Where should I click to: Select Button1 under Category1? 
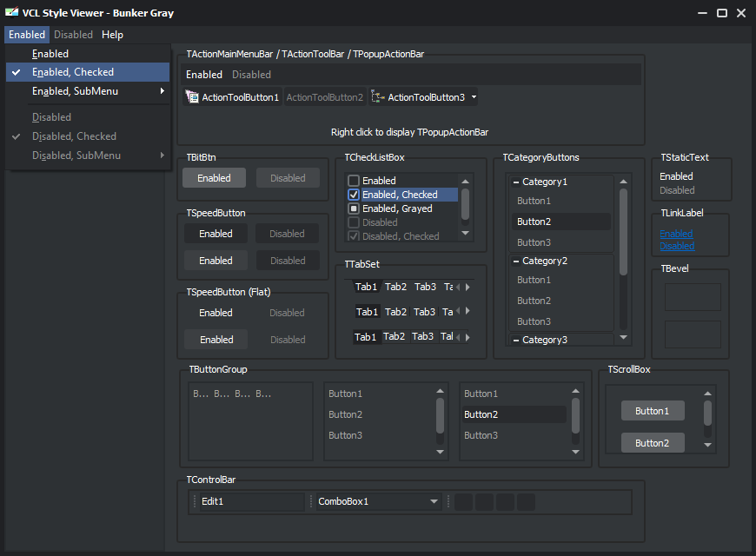pos(561,201)
